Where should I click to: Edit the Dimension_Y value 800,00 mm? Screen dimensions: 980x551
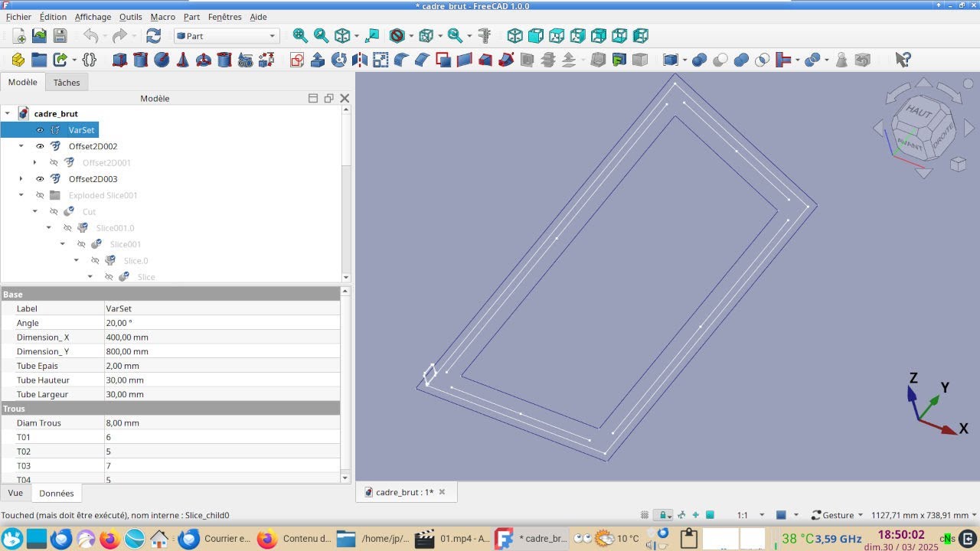click(222, 351)
